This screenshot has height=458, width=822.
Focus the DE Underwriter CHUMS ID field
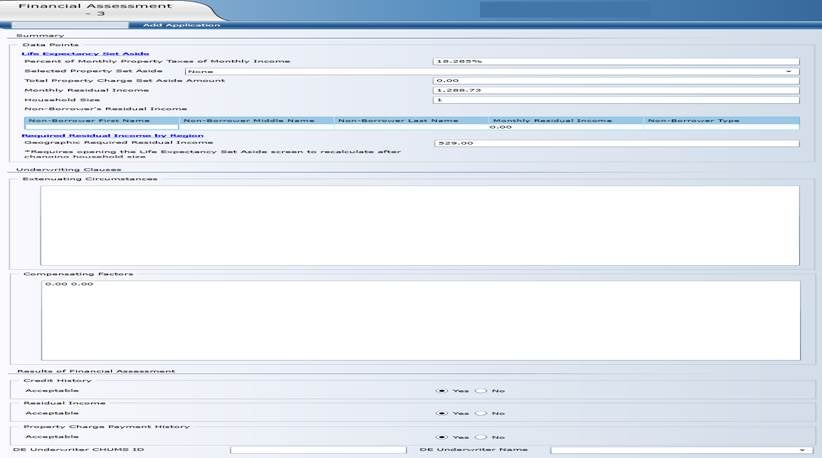pos(317,450)
